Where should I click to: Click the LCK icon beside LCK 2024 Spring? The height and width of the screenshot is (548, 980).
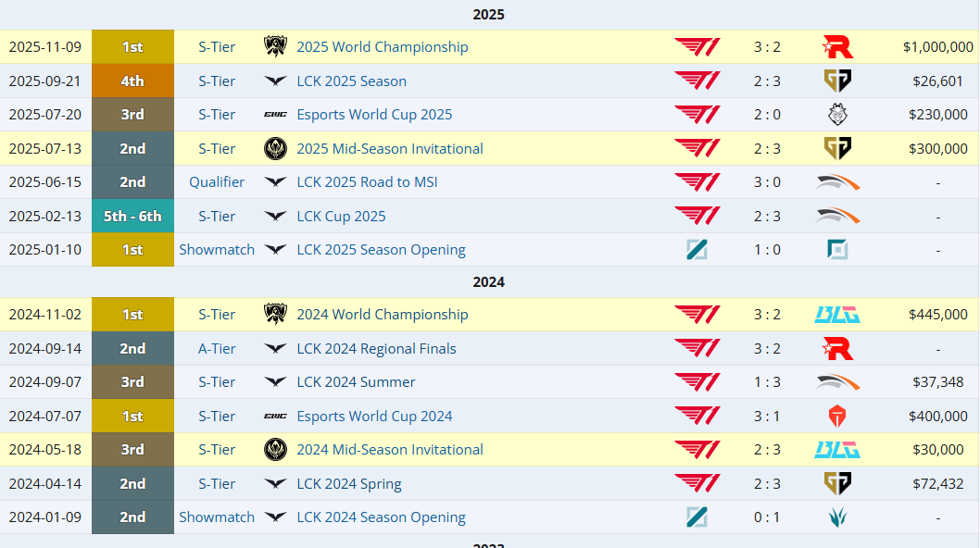coord(275,483)
